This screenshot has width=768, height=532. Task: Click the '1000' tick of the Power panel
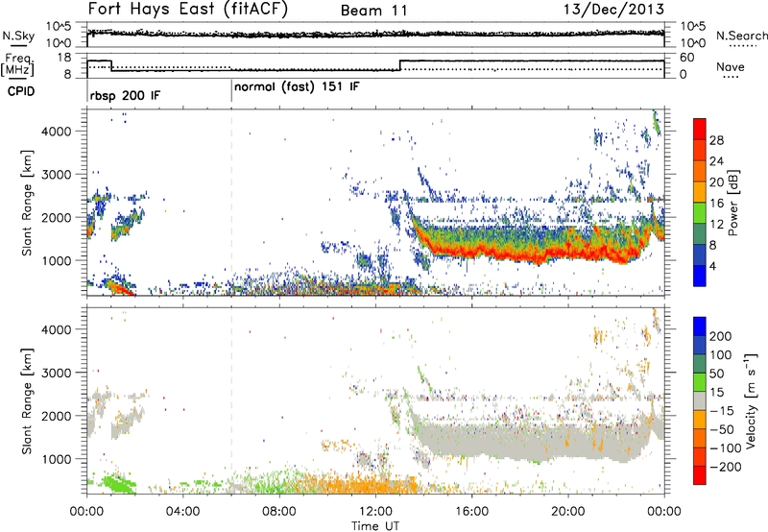[x=56, y=260]
